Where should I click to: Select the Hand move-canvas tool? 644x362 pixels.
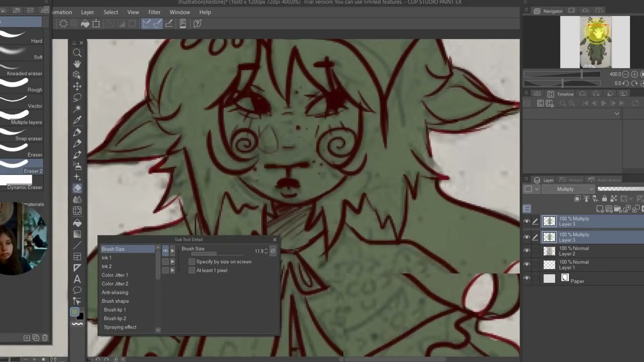coord(77,64)
